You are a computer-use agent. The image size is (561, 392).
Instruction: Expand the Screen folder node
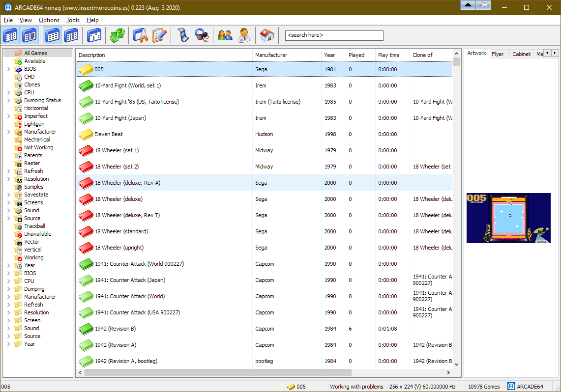(x=8, y=321)
